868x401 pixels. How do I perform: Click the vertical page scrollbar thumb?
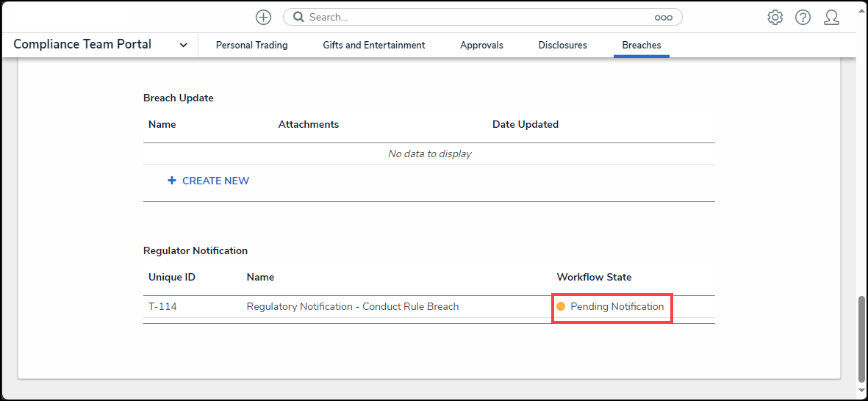point(862,341)
